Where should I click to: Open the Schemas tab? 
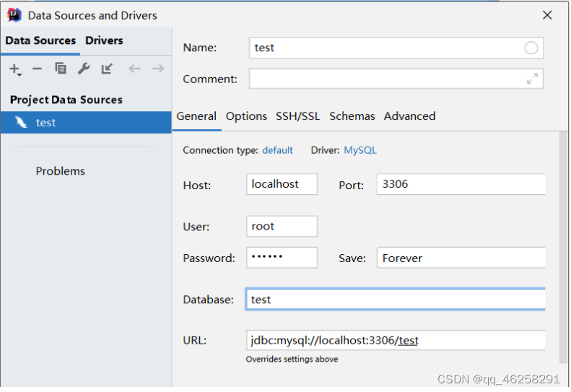[352, 116]
